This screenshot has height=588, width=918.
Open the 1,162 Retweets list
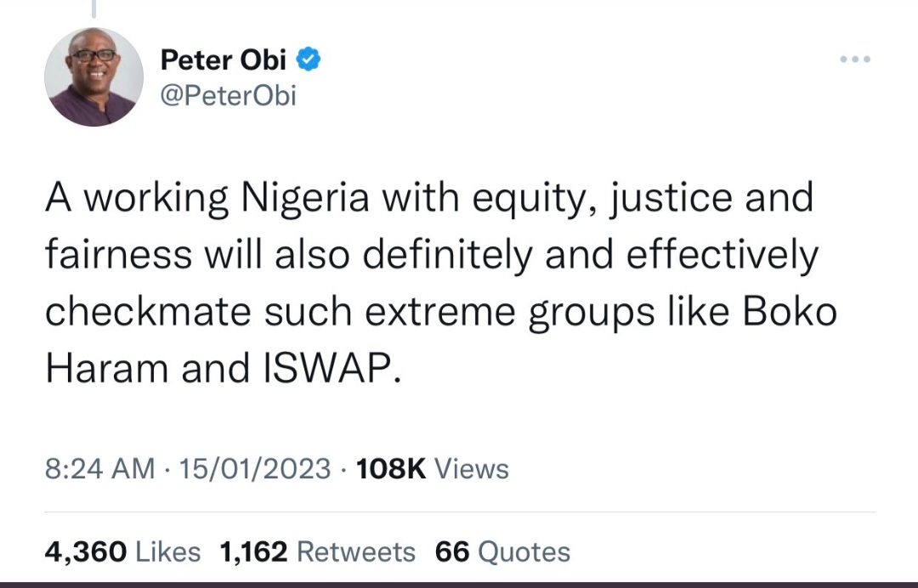(x=317, y=552)
